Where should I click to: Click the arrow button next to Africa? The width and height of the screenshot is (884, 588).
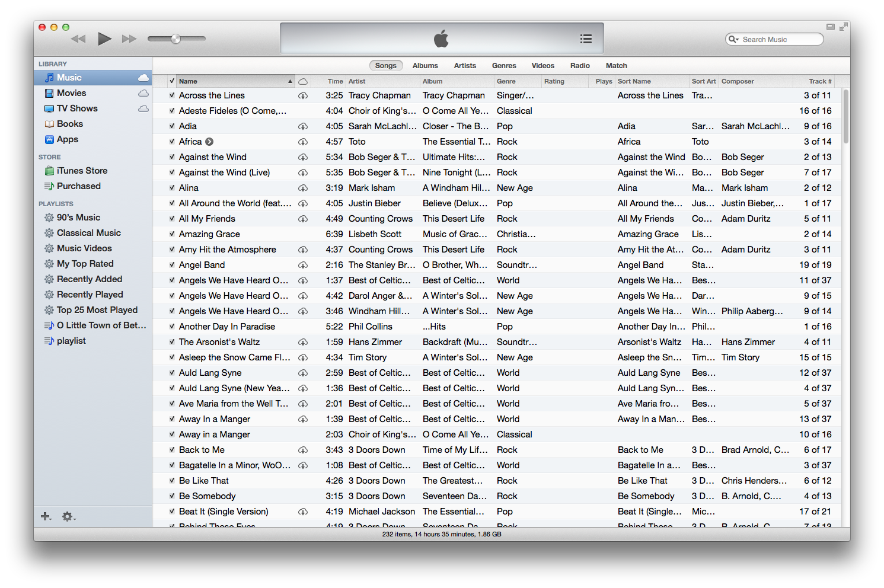209,142
